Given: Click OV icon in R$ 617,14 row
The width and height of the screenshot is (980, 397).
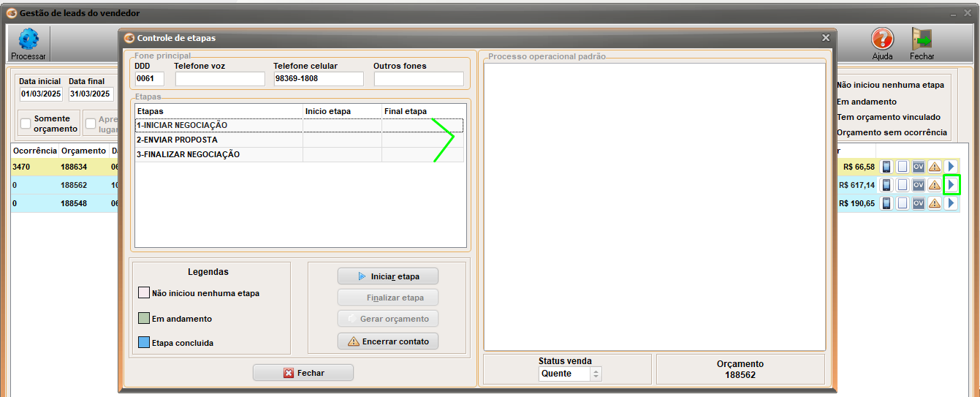Looking at the screenshot, I should tap(919, 185).
